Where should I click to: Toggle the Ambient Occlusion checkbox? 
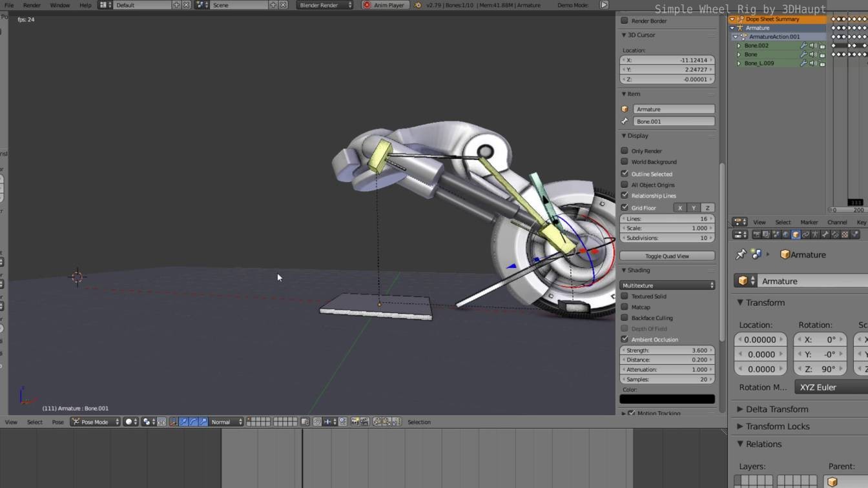[x=625, y=339]
